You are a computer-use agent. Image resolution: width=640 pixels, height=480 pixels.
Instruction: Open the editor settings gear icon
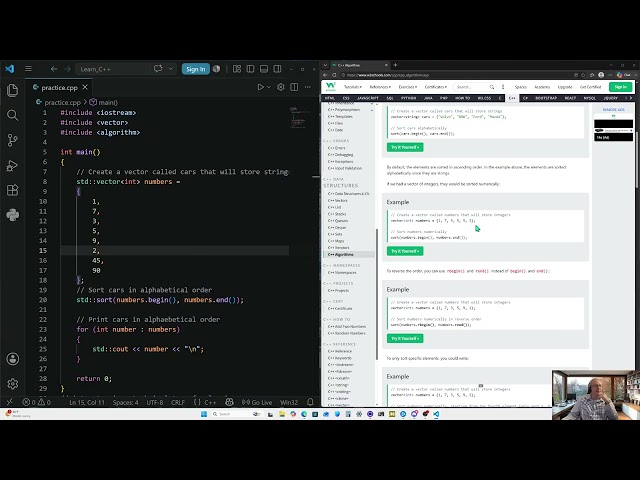[x=280, y=87]
